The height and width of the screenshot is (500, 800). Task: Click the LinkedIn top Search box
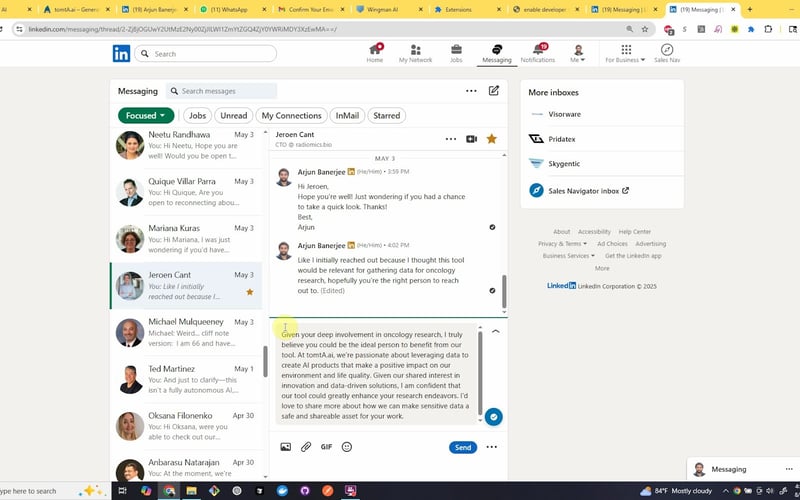click(x=206, y=54)
